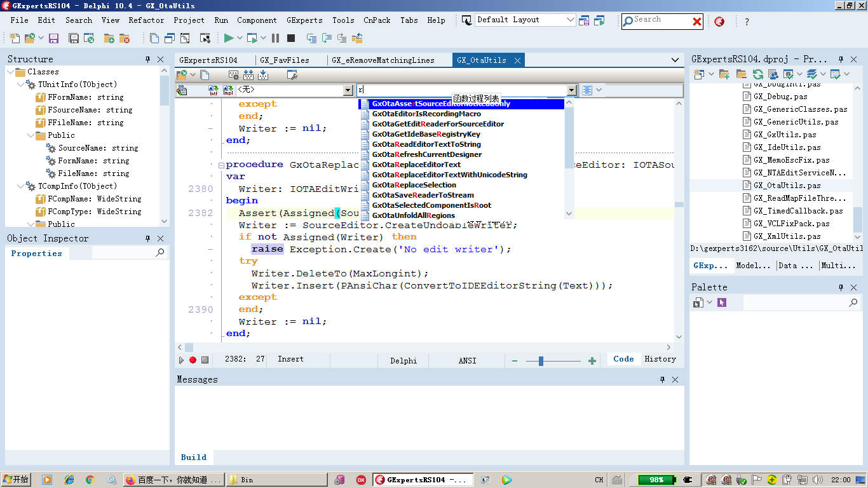Select GxOtaReplaceSelection from procedure list

click(x=414, y=185)
